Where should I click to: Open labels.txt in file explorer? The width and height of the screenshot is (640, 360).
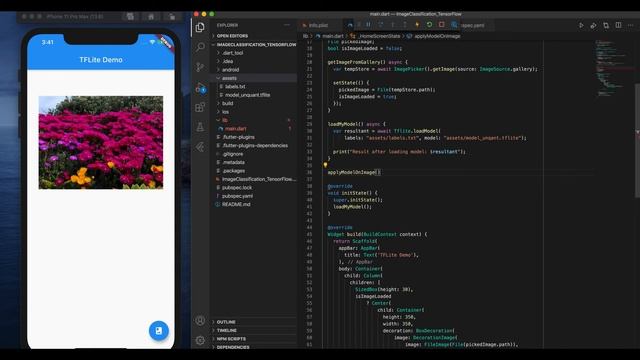click(253, 87)
